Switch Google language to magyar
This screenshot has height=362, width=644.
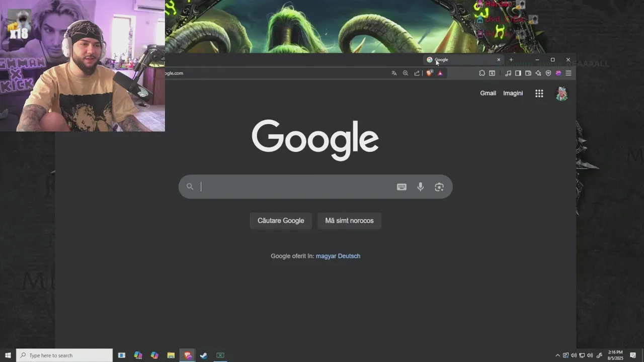(326, 256)
